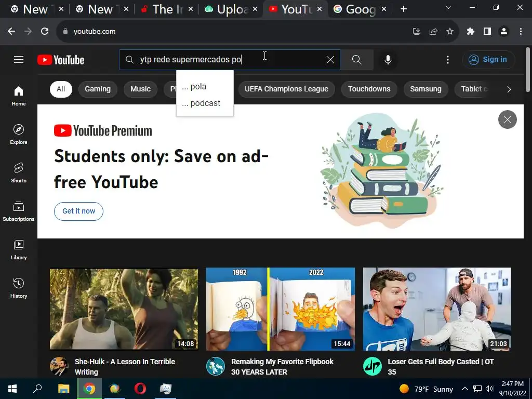Open 'Remaking My Favorite Flipbook' title link
The height and width of the screenshot is (399, 532).
tap(282, 367)
